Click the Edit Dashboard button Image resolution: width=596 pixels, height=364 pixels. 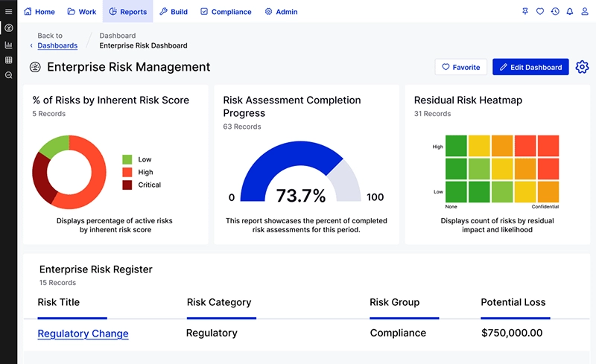(530, 67)
